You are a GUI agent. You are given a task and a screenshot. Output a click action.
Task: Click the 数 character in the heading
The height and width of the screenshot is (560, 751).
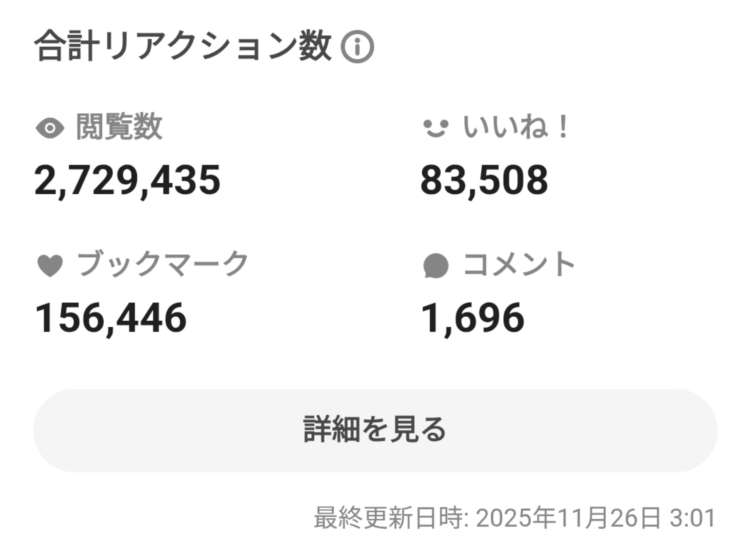pyautogui.click(x=315, y=46)
